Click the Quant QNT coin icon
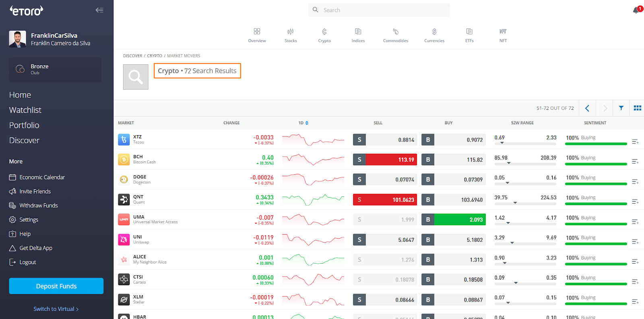Screen dimensions: 644x319 tap(124, 200)
